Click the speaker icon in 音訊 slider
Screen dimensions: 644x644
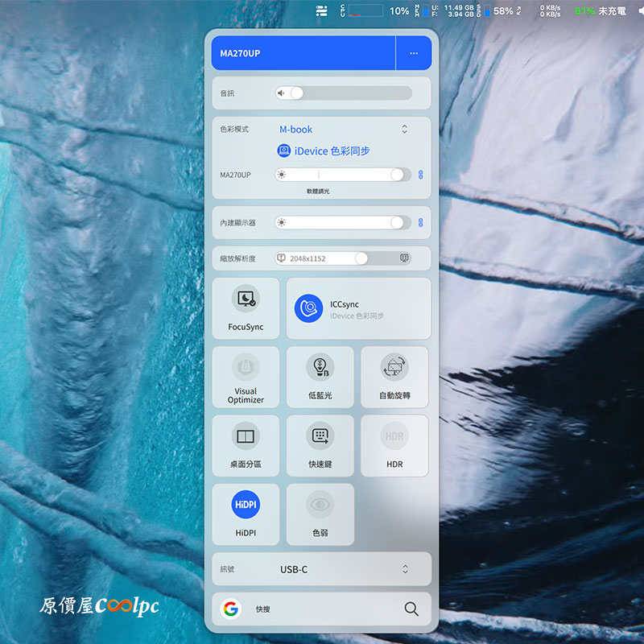[282, 93]
